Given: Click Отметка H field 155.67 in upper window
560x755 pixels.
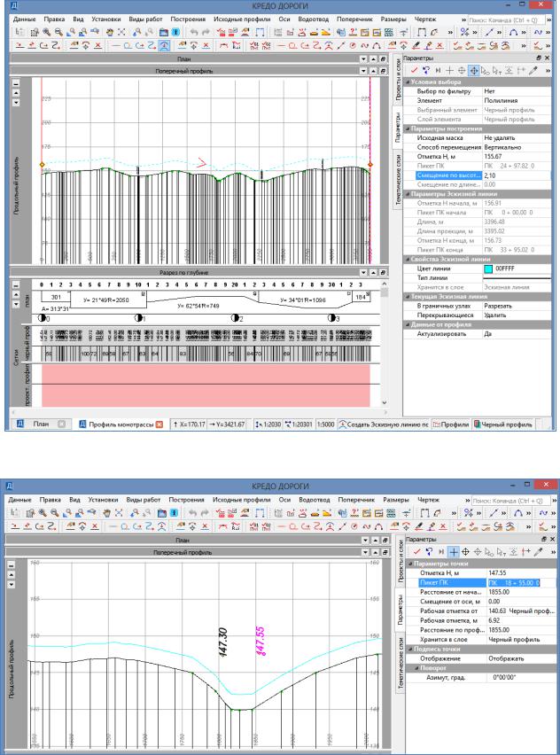Looking at the screenshot, I should click(516, 157).
